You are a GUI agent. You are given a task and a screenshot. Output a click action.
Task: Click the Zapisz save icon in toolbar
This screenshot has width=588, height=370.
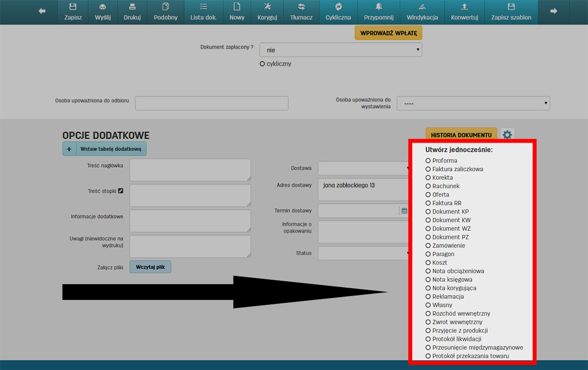point(73,7)
